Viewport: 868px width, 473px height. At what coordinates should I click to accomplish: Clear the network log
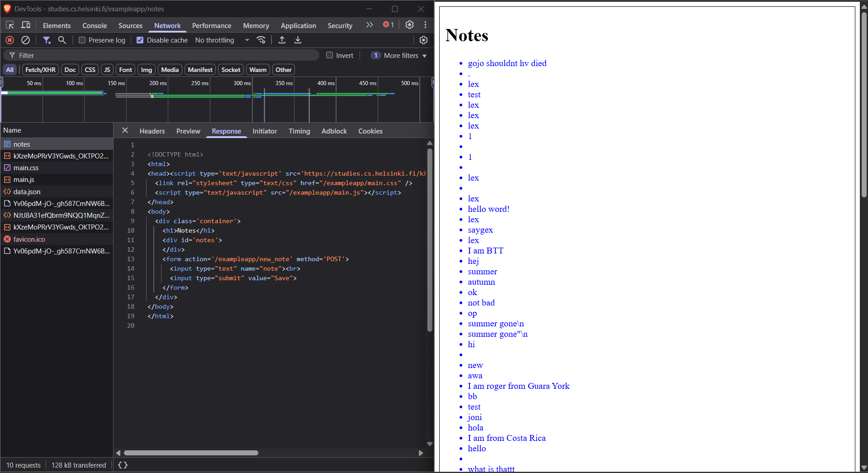[26, 40]
